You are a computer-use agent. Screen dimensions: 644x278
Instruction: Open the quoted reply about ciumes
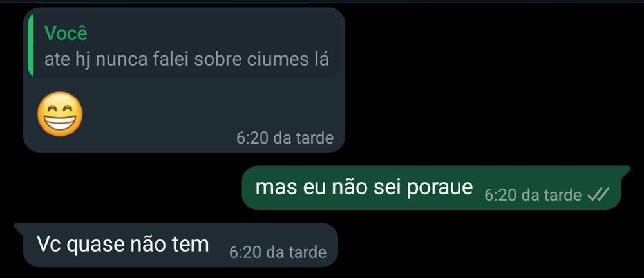click(184, 46)
